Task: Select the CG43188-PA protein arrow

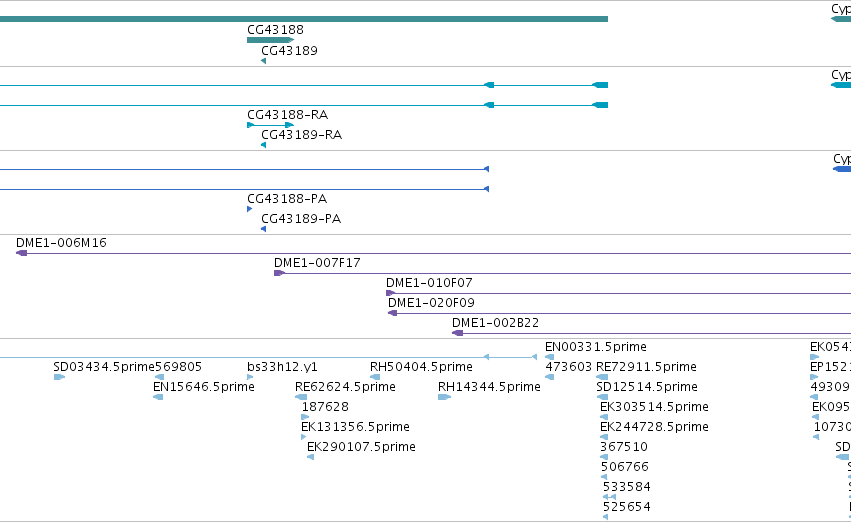Action: (250, 209)
